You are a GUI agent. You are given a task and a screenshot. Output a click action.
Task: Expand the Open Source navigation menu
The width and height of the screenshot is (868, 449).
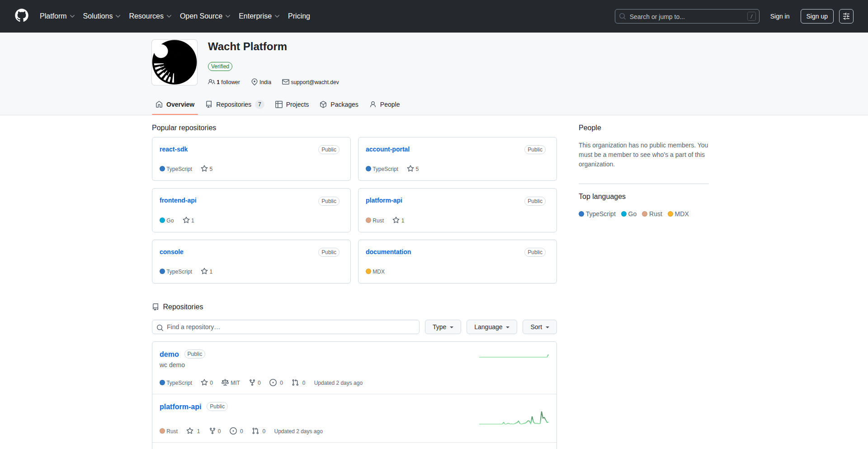coord(205,16)
